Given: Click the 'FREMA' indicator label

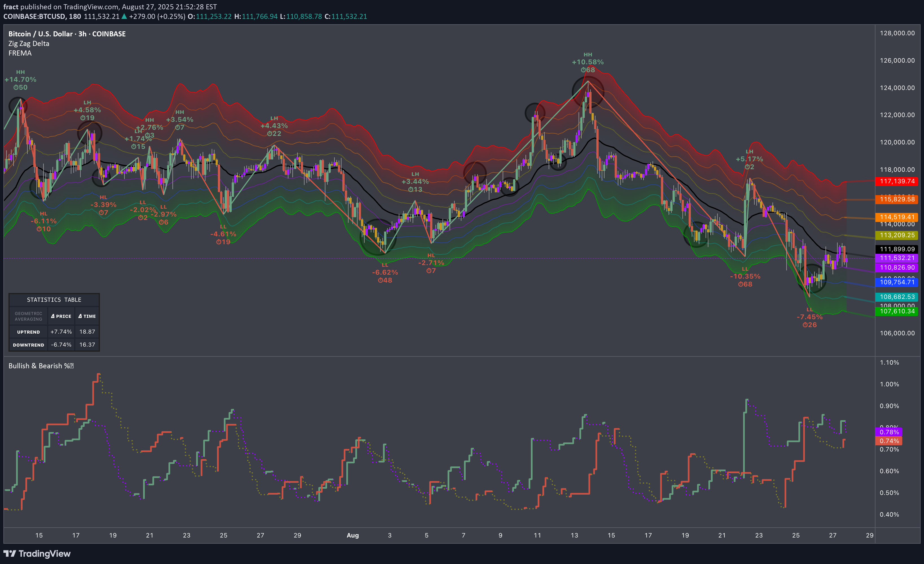Looking at the screenshot, I should (x=20, y=53).
